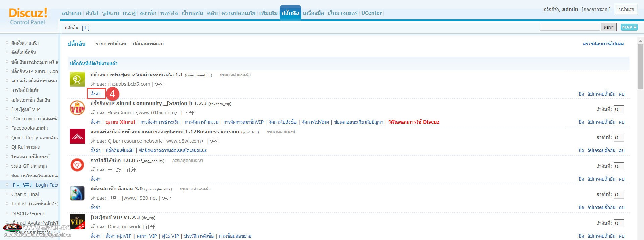Open ตั้งค่ากลุ่มVIP link for dc_vip

pos(119,236)
